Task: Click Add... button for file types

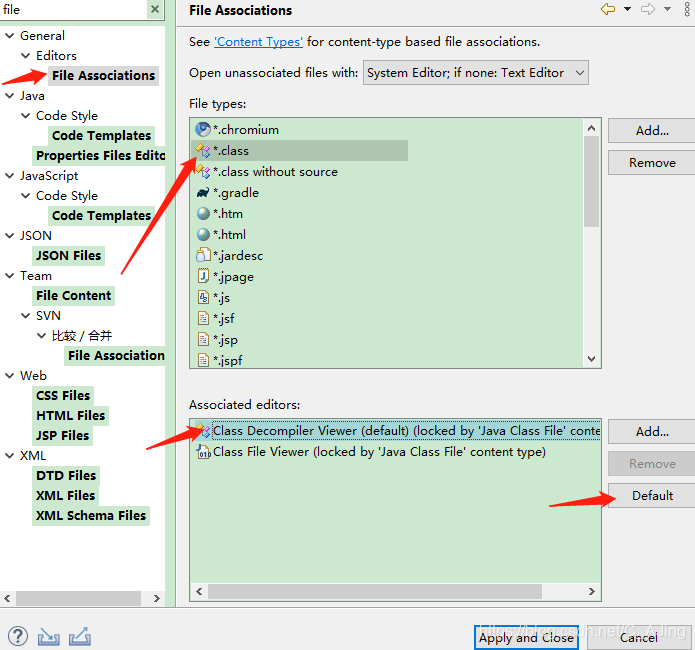Action: 652,130
